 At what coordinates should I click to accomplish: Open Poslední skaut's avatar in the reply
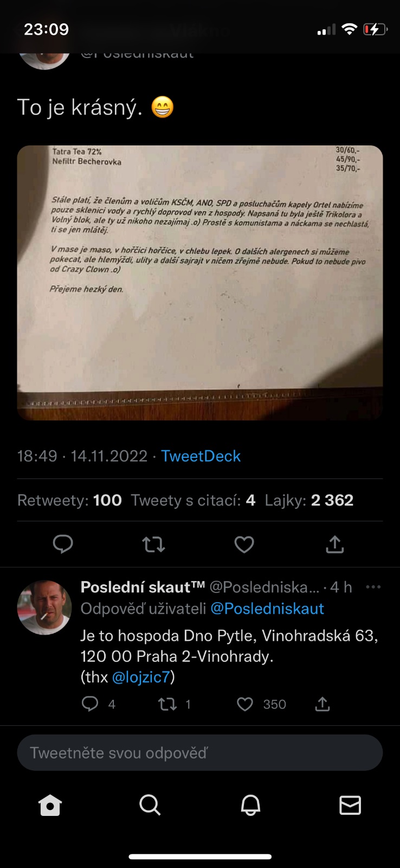[44, 608]
